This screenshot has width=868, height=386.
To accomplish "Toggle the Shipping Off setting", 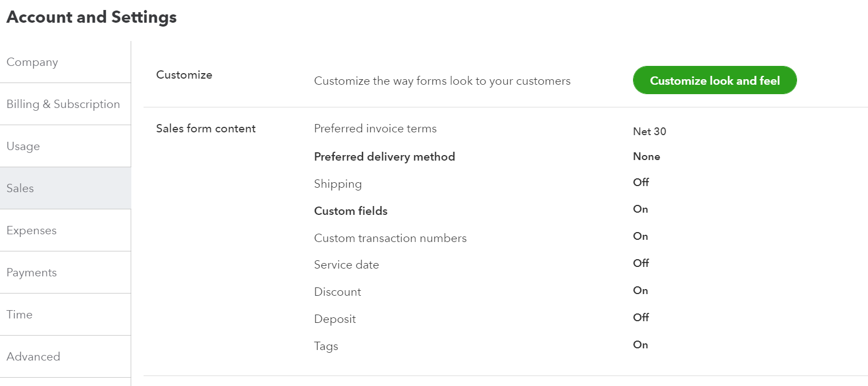I will pyautogui.click(x=641, y=182).
